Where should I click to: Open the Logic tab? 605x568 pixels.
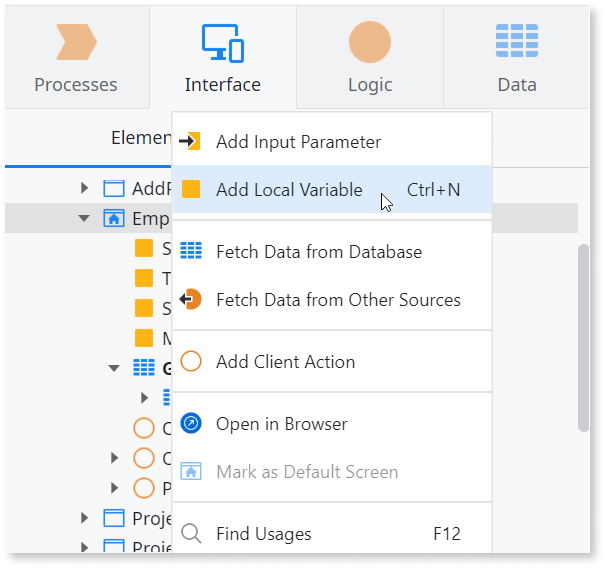tap(369, 58)
